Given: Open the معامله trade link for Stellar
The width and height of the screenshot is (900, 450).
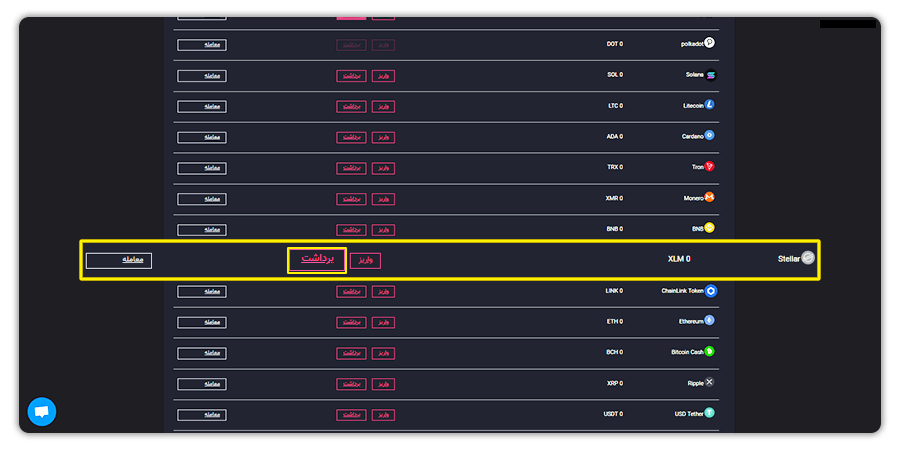Looking at the screenshot, I should pyautogui.click(x=119, y=261).
